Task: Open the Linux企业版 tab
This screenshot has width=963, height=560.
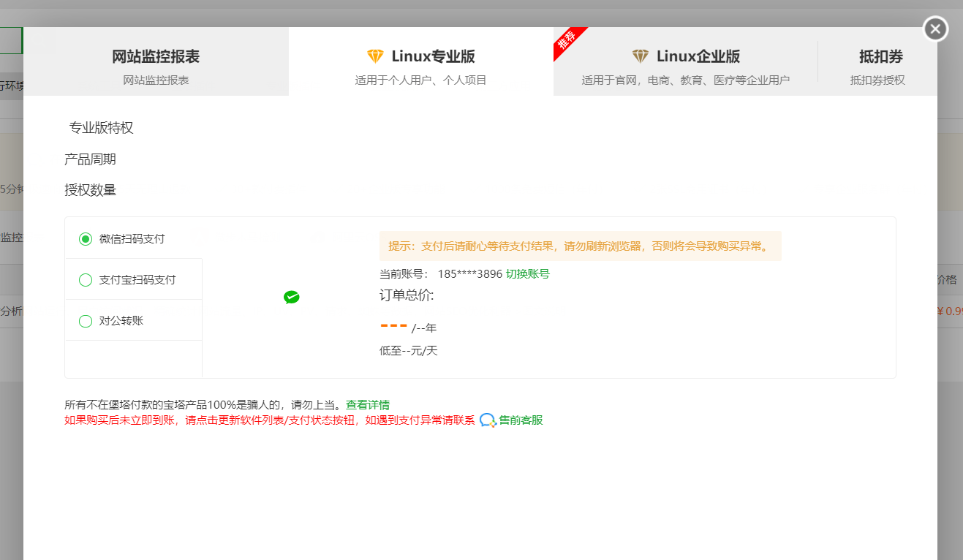Action: coord(686,61)
